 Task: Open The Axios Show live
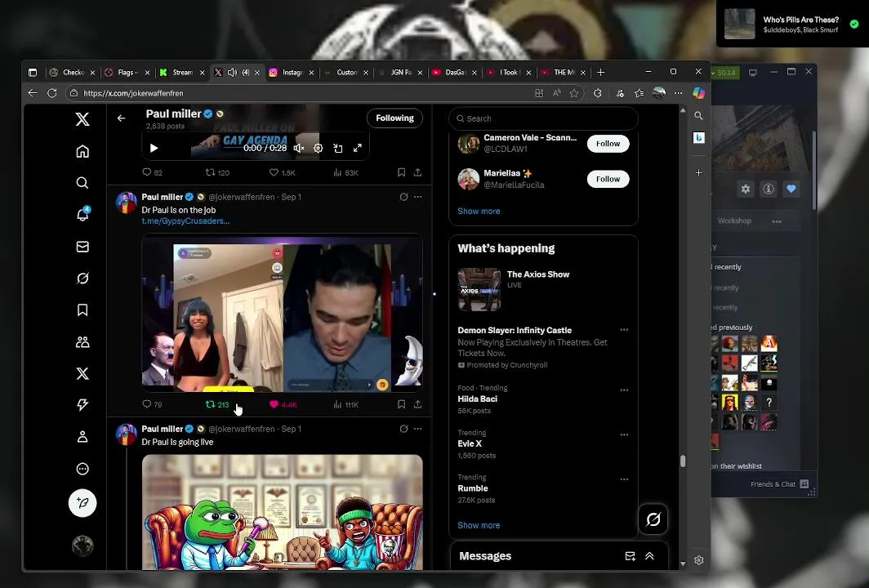tap(543, 288)
